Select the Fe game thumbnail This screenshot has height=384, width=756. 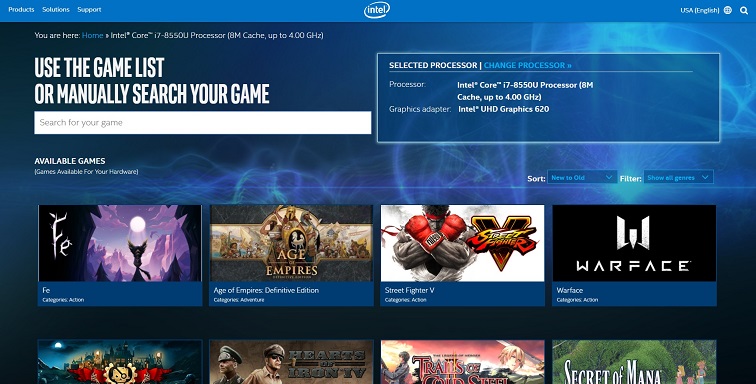tap(120, 243)
